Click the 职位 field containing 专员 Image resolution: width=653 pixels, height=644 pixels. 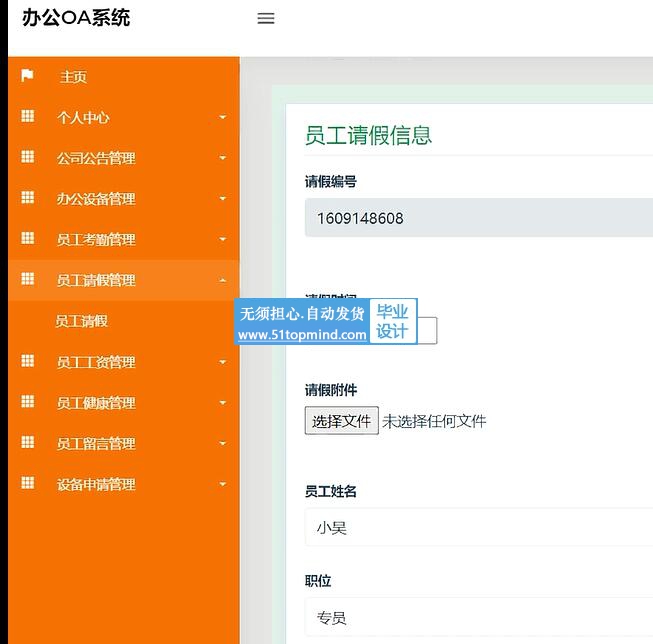tap(478, 618)
